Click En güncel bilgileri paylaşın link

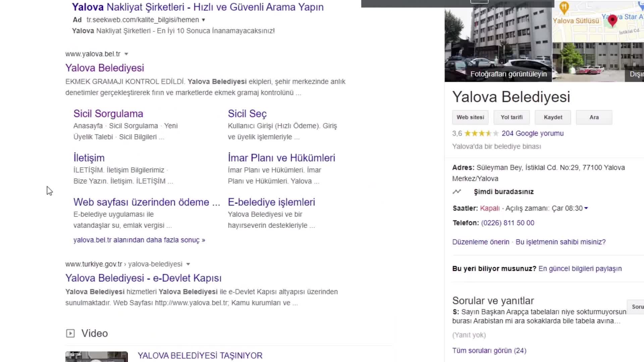point(580,269)
